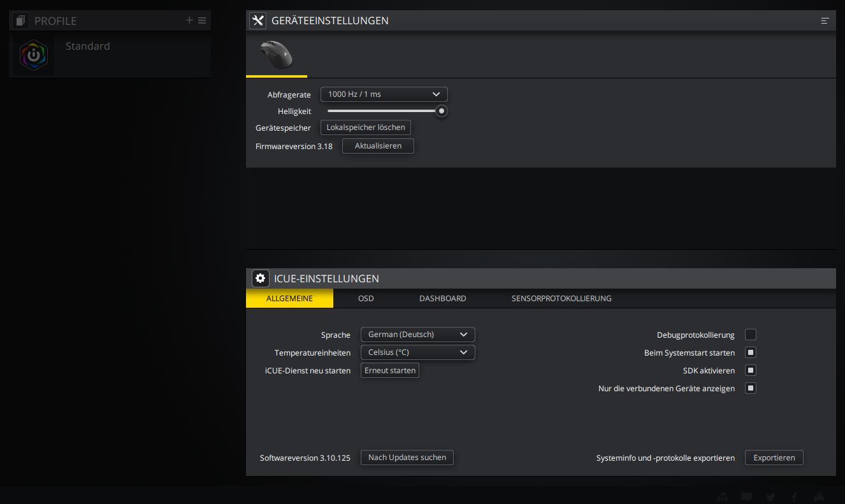Open the forum chat bubble icon

tap(747, 497)
